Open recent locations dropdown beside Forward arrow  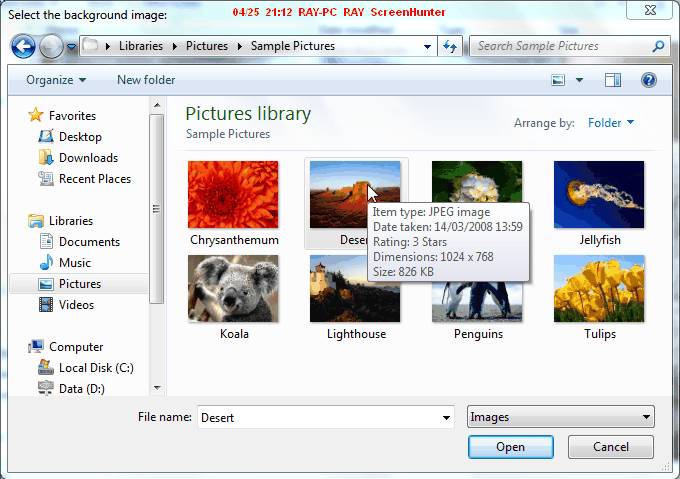click(x=72, y=46)
